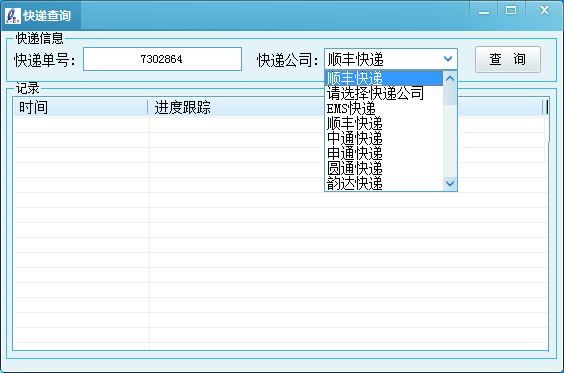Screen dimensions: 564x373
Task: Pick the non-highlighted 顺丰快递 below EMS快递
Action: (384, 124)
